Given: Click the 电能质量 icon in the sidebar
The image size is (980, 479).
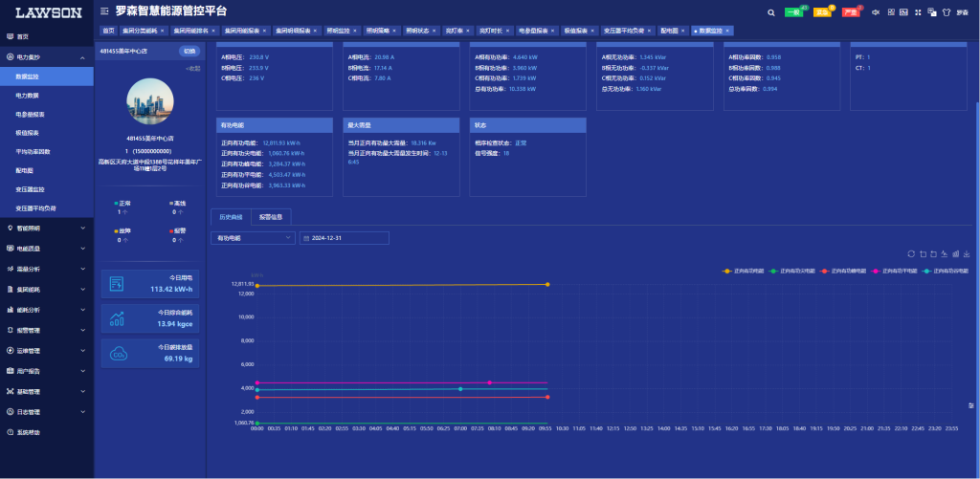Looking at the screenshot, I should (x=10, y=248).
